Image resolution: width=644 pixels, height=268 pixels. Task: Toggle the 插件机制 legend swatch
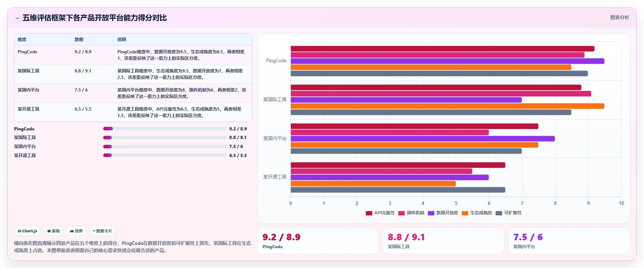[x=401, y=213]
